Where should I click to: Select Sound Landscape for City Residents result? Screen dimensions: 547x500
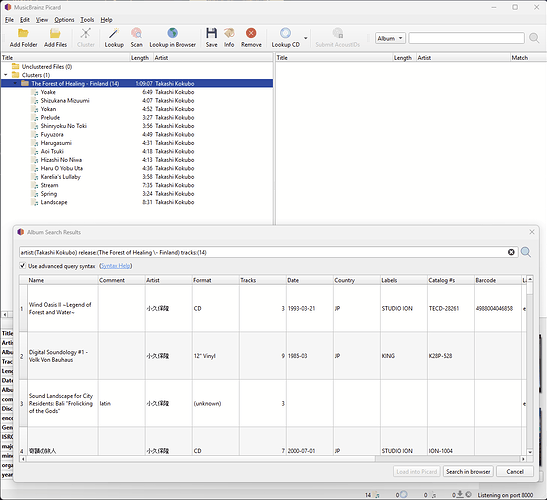pos(273,403)
